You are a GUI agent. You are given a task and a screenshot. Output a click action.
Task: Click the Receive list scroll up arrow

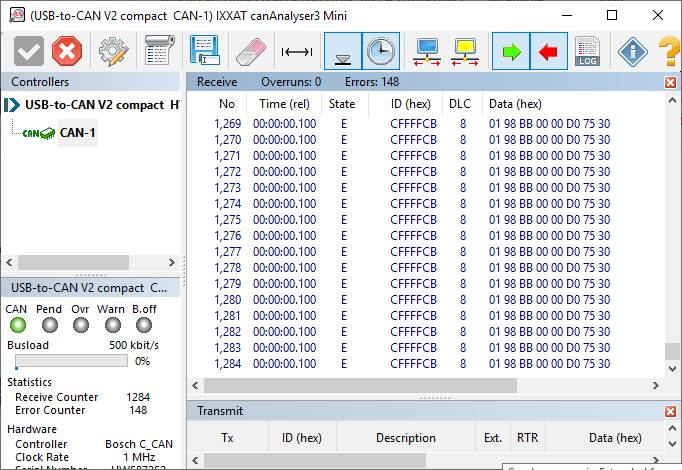(x=672, y=101)
